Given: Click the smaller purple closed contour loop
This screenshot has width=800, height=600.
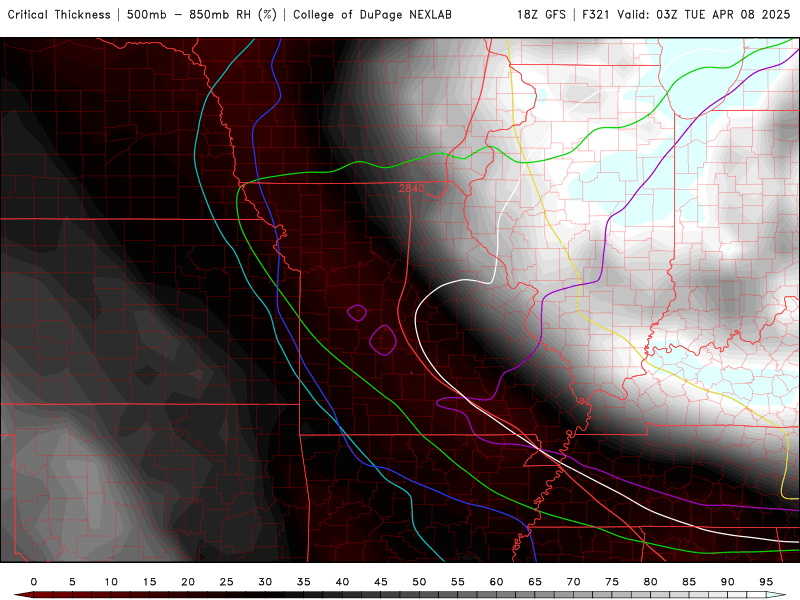Looking at the screenshot, I should point(357,312).
